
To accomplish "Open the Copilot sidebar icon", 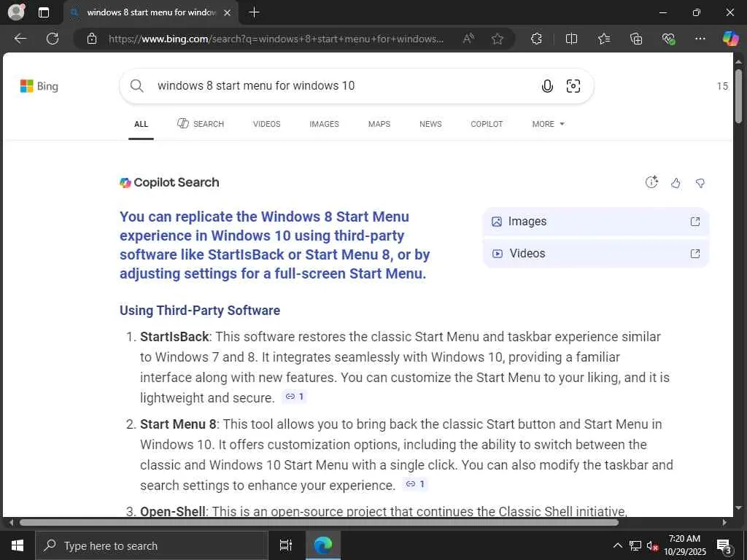I will click(x=730, y=38).
